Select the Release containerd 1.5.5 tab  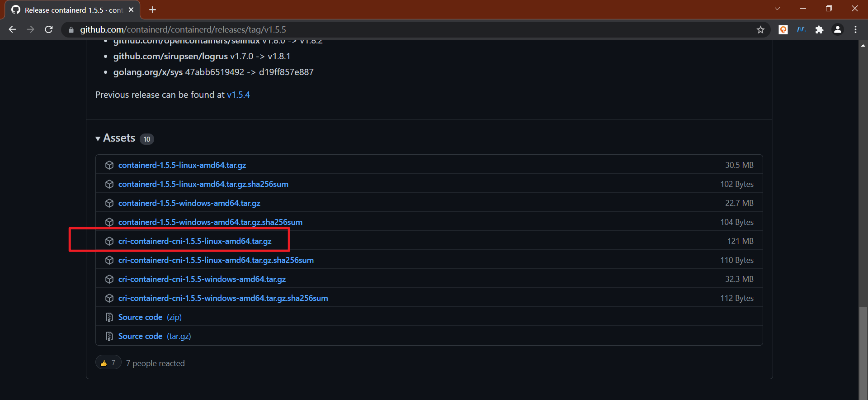[72, 10]
